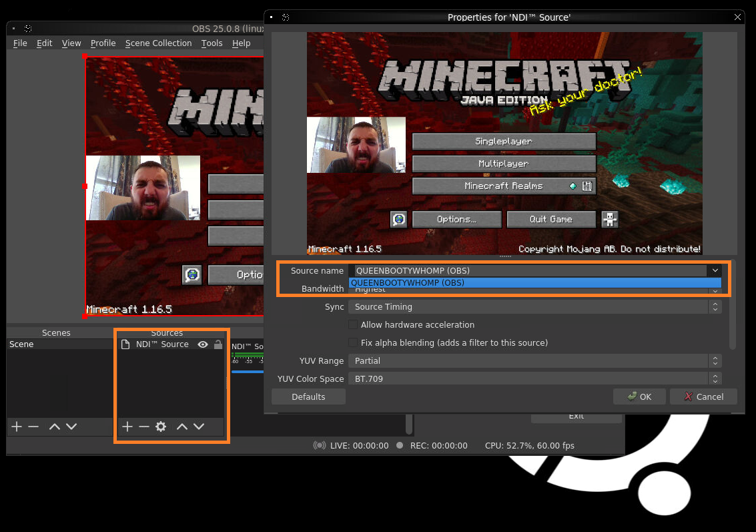Move scene down in Scenes panel
Image resolution: width=756 pixels, height=532 pixels.
(x=71, y=427)
